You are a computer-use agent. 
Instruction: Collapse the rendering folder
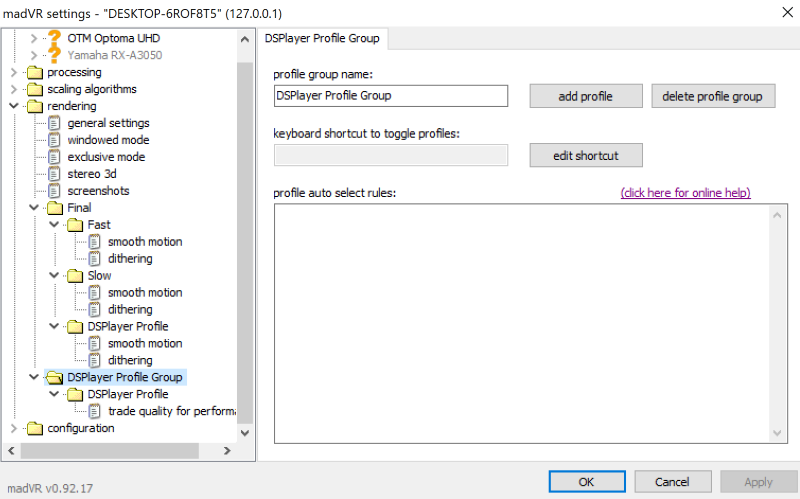pyautogui.click(x=14, y=106)
